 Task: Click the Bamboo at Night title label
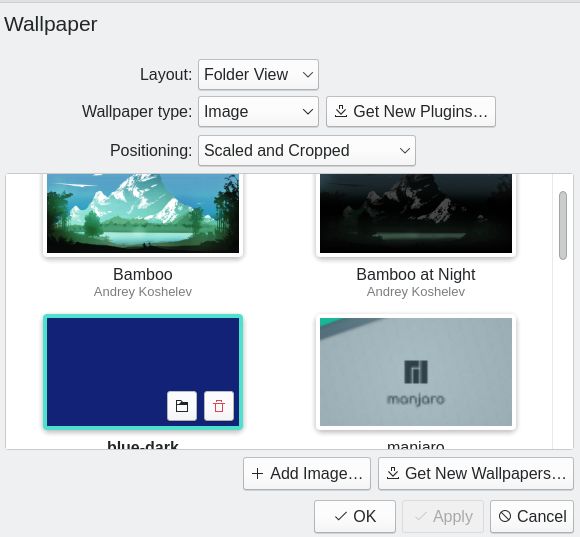[x=416, y=274]
